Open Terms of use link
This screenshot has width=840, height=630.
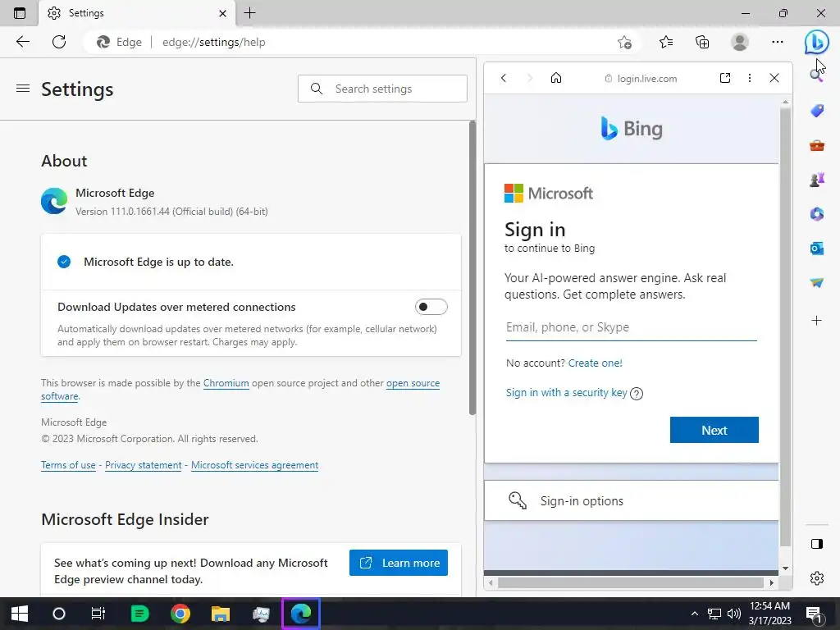pos(69,465)
